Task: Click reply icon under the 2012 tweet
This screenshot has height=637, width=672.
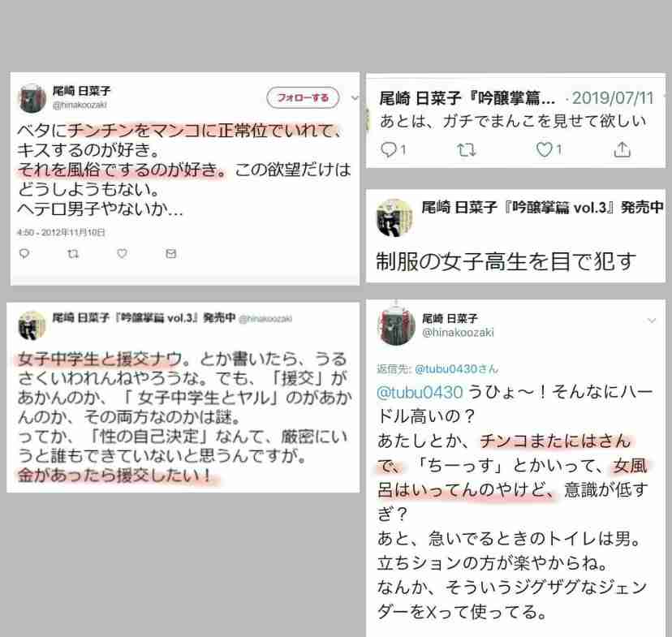Action: (24, 254)
